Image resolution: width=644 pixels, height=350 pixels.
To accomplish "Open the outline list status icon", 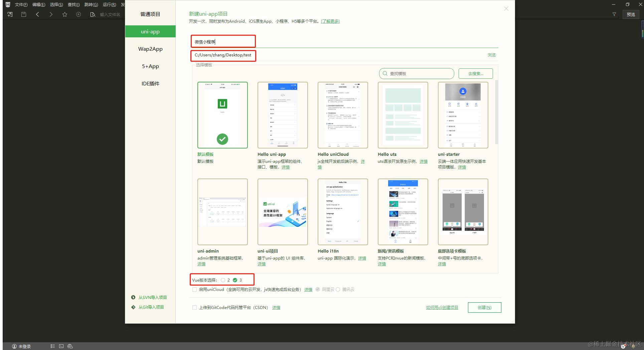I will click(x=52, y=346).
